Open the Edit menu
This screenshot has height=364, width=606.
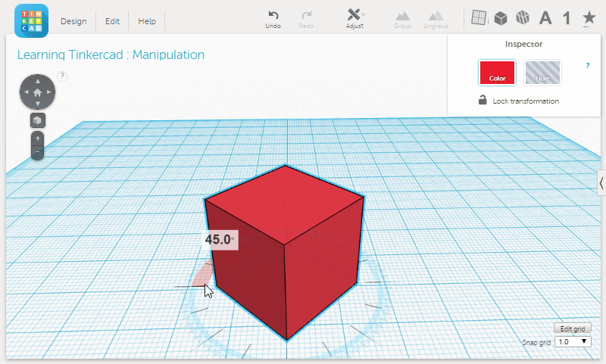click(x=112, y=21)
